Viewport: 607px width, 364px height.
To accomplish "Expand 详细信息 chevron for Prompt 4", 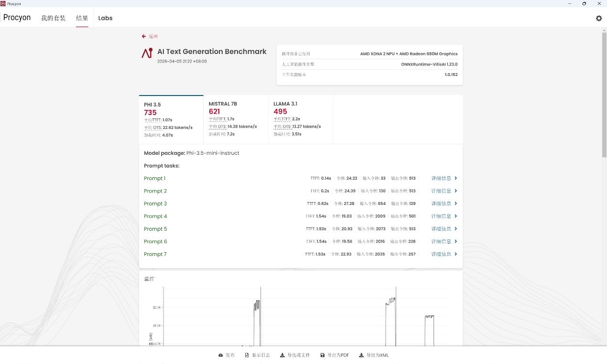I will [x=456, y=216].
